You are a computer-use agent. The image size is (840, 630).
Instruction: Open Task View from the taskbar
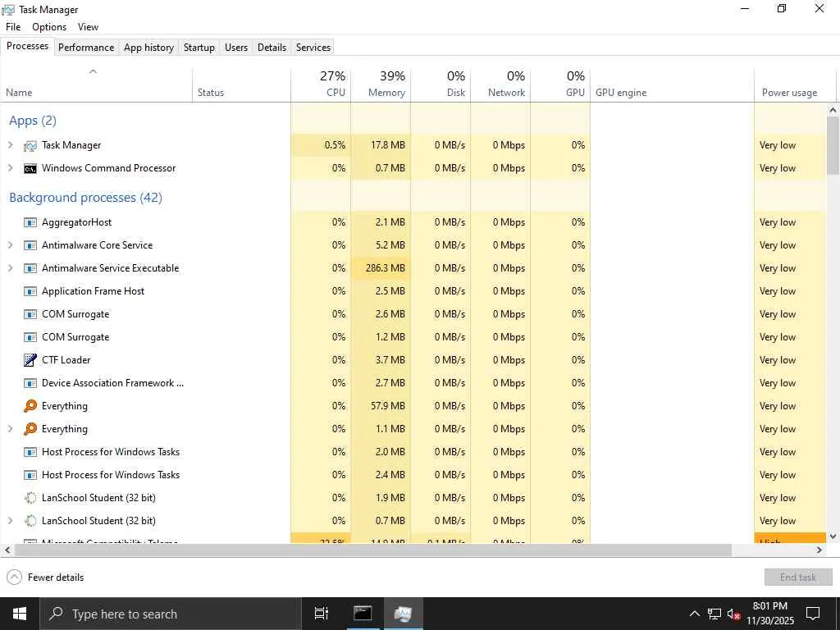coord(322,614)
